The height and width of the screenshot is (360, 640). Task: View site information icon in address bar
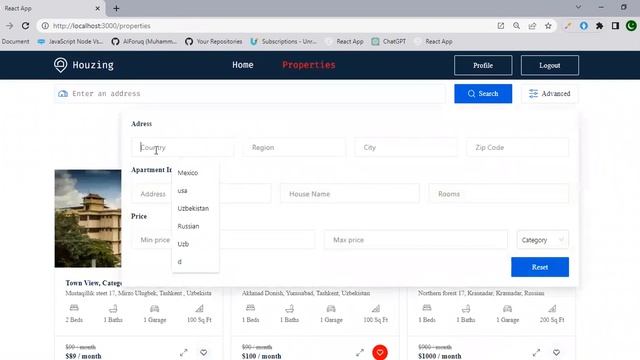[45, 26]
